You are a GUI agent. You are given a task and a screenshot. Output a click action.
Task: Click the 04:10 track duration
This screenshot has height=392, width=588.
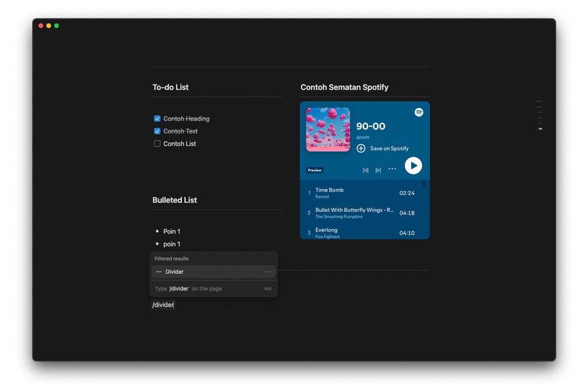(407, 233)
